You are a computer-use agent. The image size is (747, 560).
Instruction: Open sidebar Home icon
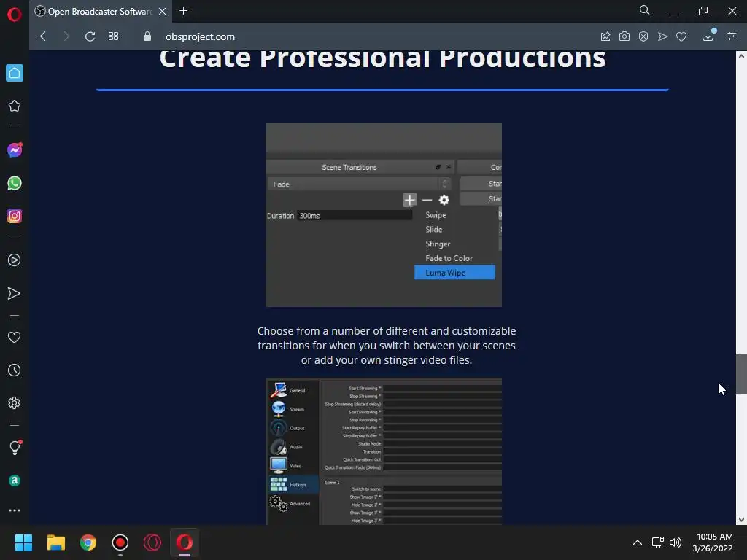pyautogui.click(x=15, y=73)
